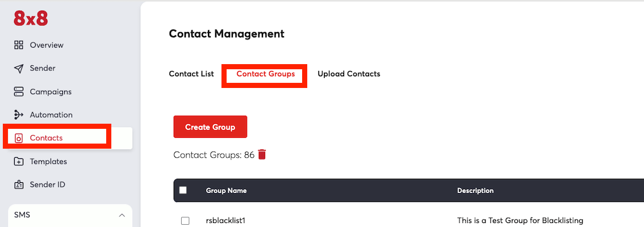Check the rsblacklist1 group checkbox
The height and width of the screenshot is (227, 644).
[x=185, y=221]
